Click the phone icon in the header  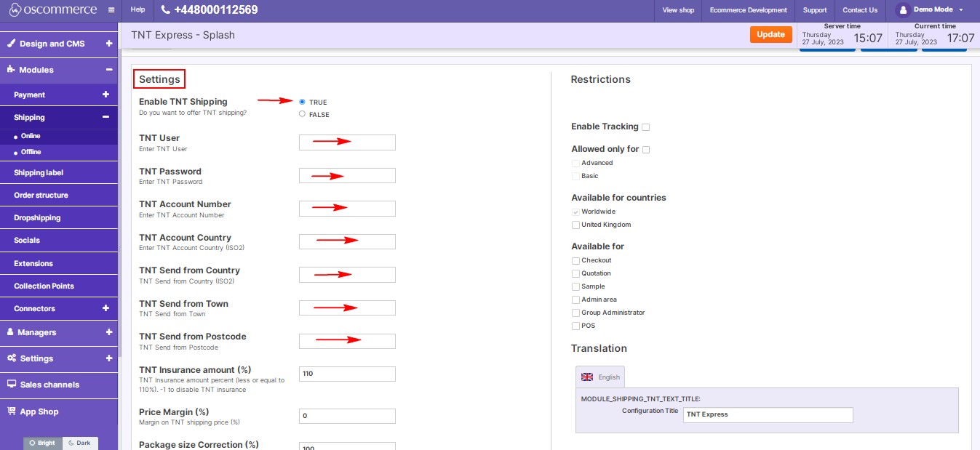point(166,10)
